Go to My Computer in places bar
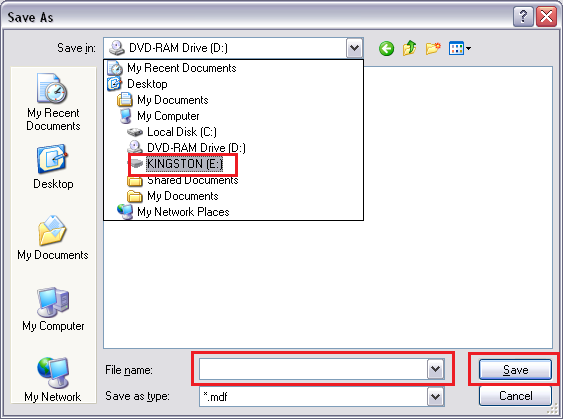The image size is (563, 419). [53, 308]
